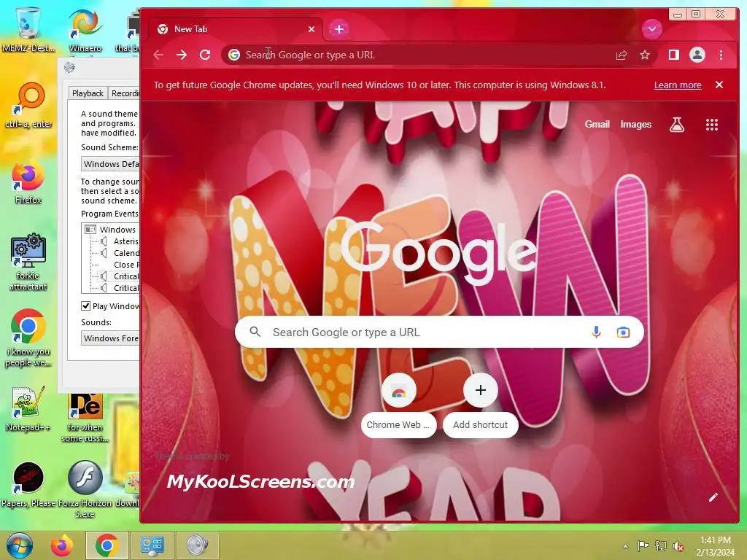Open the share page icon in address bar

[x=622, y=55]
